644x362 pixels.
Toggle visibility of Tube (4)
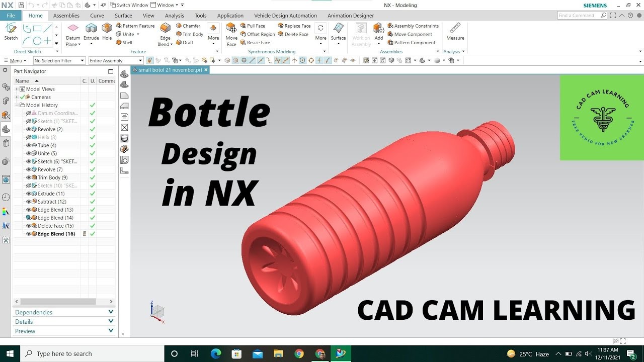tap(29, 145)
